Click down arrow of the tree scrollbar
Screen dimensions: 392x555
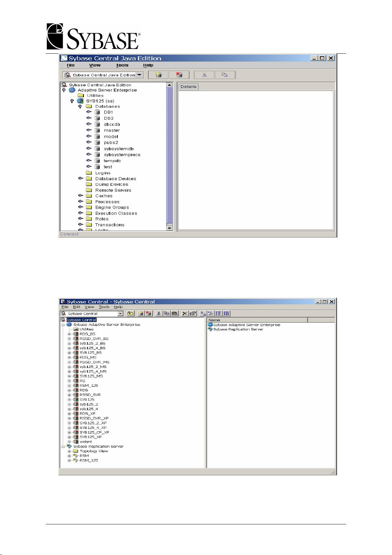[170, 228]
